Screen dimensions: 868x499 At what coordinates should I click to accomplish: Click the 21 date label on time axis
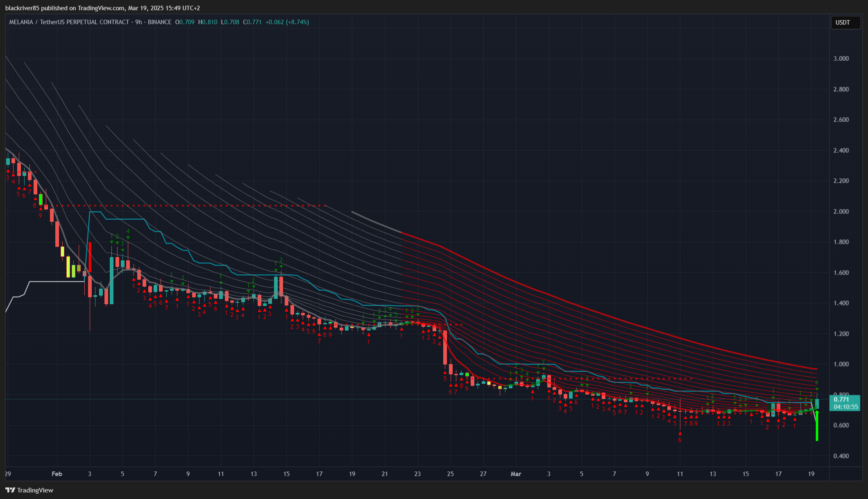click(x=385, y=474)
